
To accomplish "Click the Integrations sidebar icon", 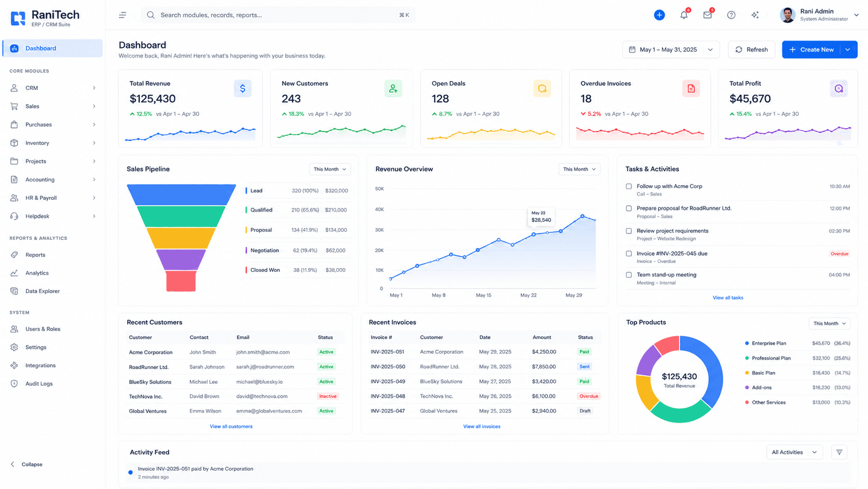I will pos(15,365).
